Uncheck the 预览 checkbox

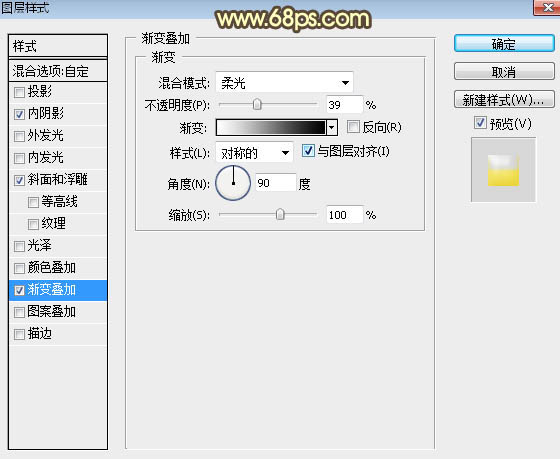pyautogui.click(x=480, y=123)
